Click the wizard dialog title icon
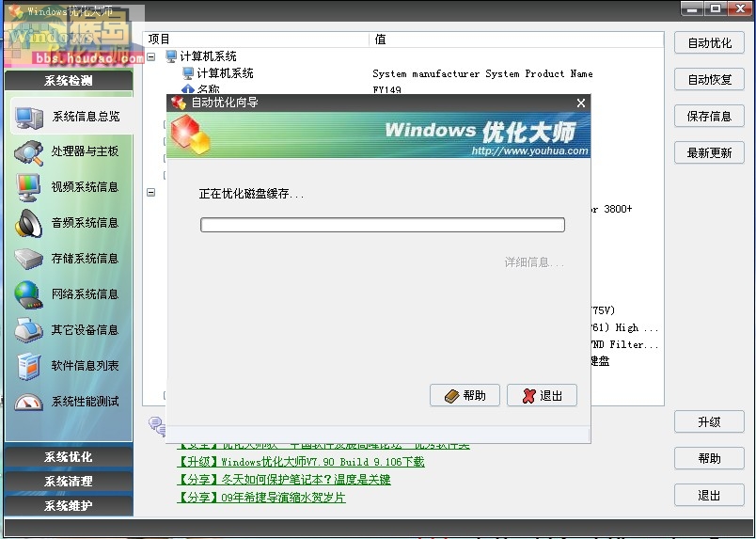756x539 pixels. [x=179, y=103]
